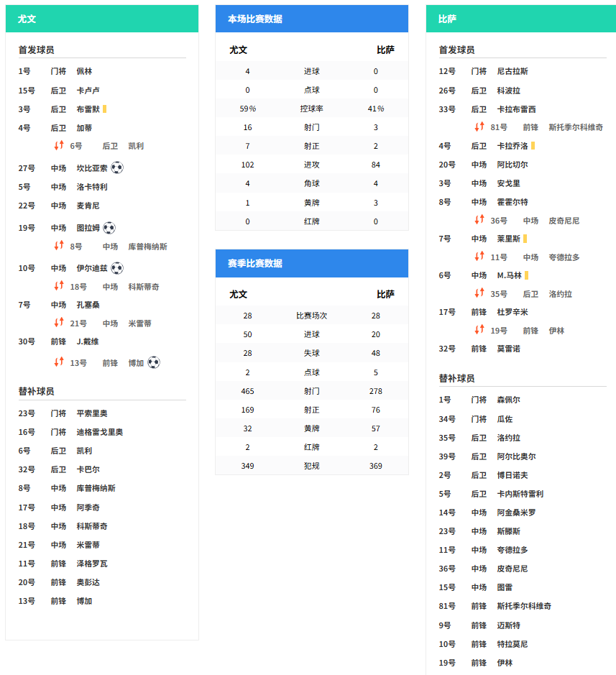This screenshot has height=675, width=616.
Task: Click the substitution arrows below 杜罗辛米
Action: point(479,330)
